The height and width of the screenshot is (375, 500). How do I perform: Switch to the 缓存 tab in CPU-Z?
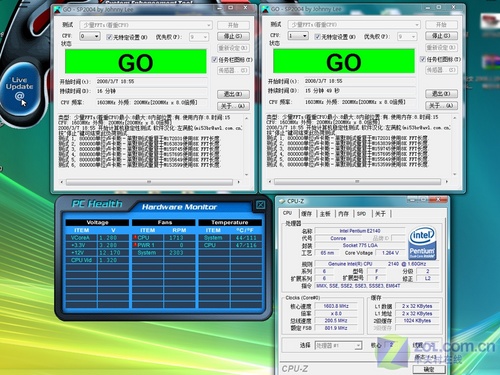306,214
